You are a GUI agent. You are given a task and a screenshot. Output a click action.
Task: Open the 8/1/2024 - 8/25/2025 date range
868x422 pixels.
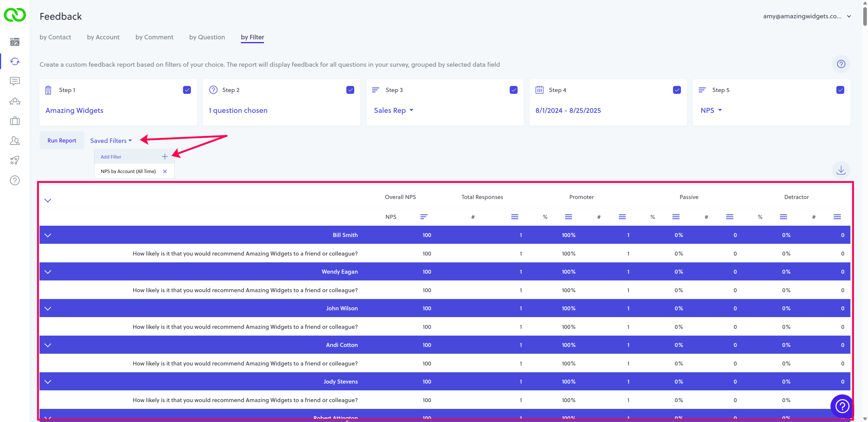(x=568, y=110)
